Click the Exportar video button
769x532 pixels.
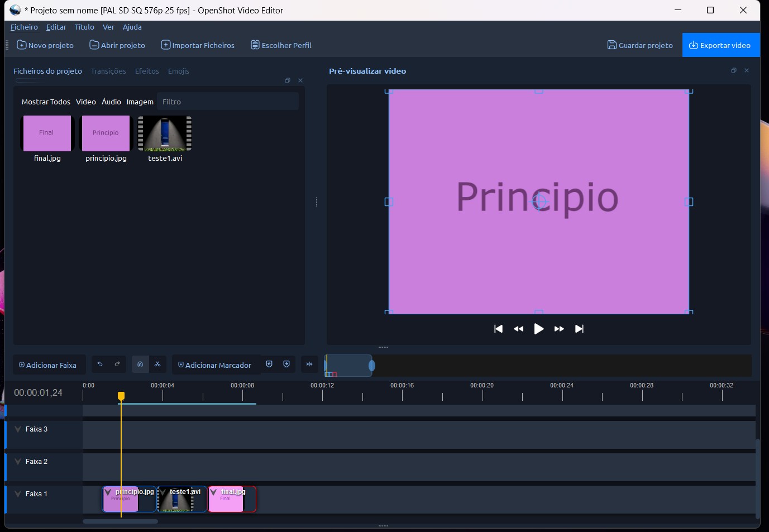pyautogui.click(x=720, y=45)
